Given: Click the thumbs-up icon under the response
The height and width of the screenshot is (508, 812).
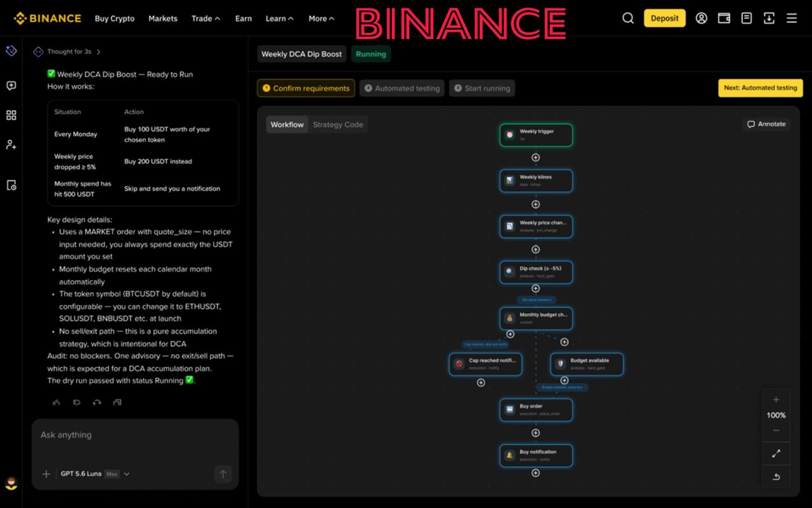Looking at the screenshot, I should (56, 402).
